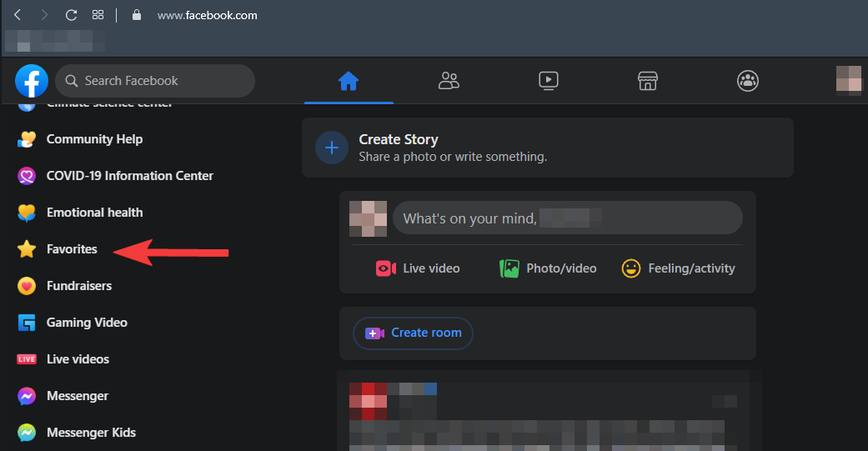Click the Create room text
868x451 pixels.
click(426, 333)
